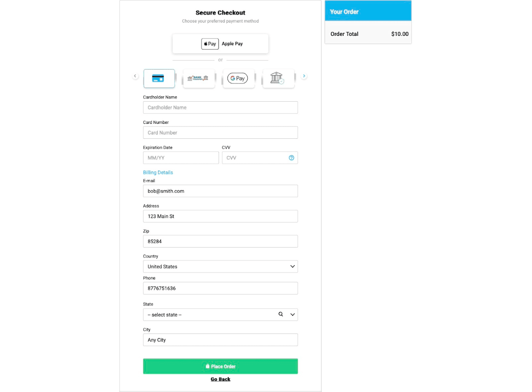This screenshot has width=532, height=392.
Task: Click into the Card Number field
Action: click(x=220, y=133)
